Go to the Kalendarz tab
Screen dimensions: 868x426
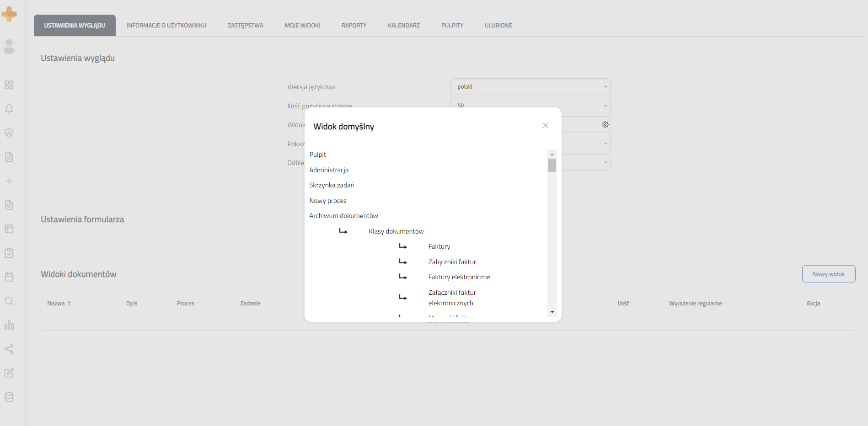tap(404, 26)
